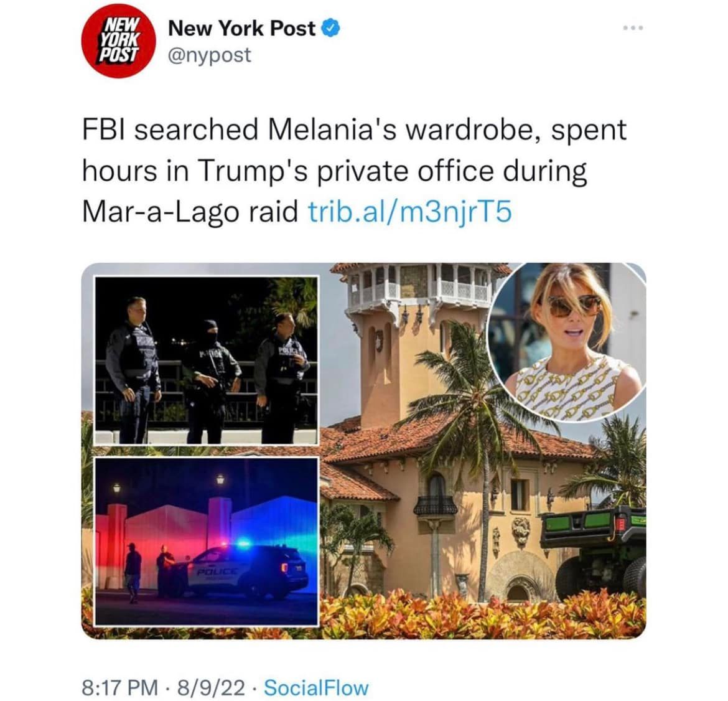Click the New York Post display name
This screenshot has width=728, height=701.
(242, 29)
